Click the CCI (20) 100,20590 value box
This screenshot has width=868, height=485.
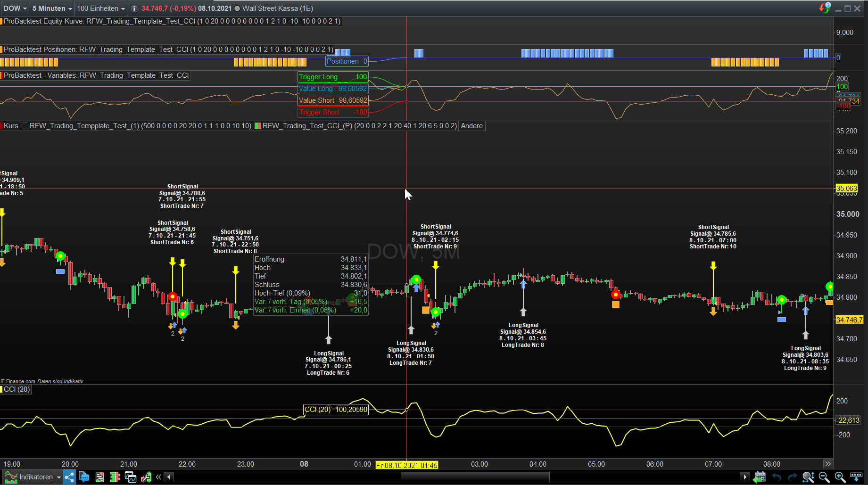[x=336, y=410]
